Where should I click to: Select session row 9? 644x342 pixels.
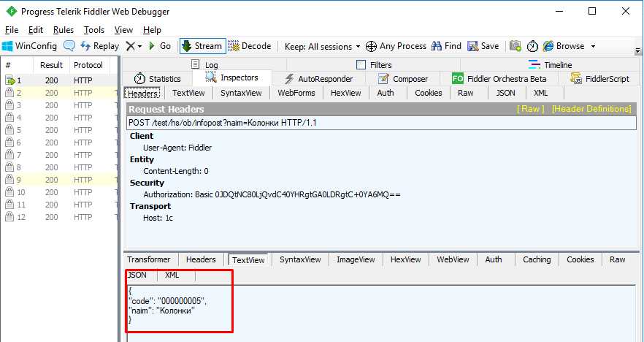(59, 180)
